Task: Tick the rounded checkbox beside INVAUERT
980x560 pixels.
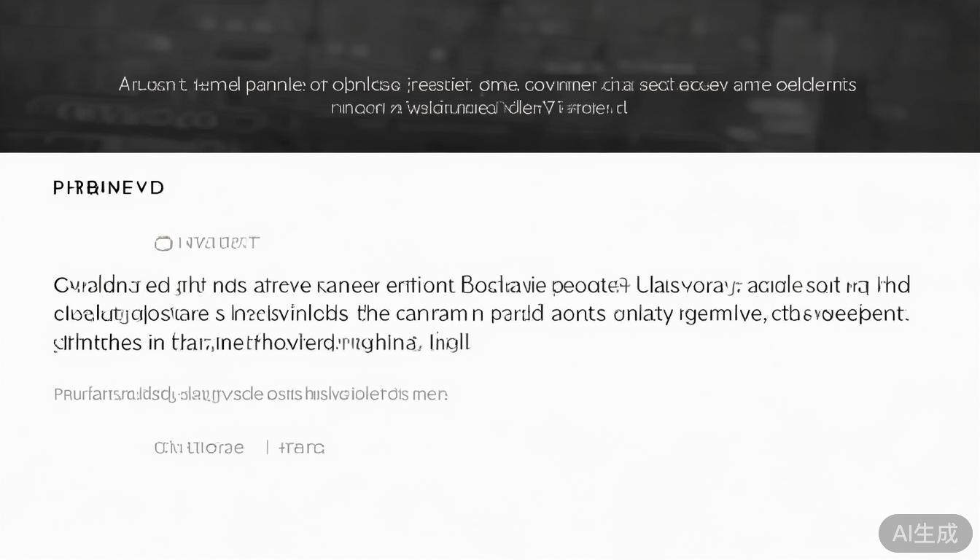Action: [163, 244]
